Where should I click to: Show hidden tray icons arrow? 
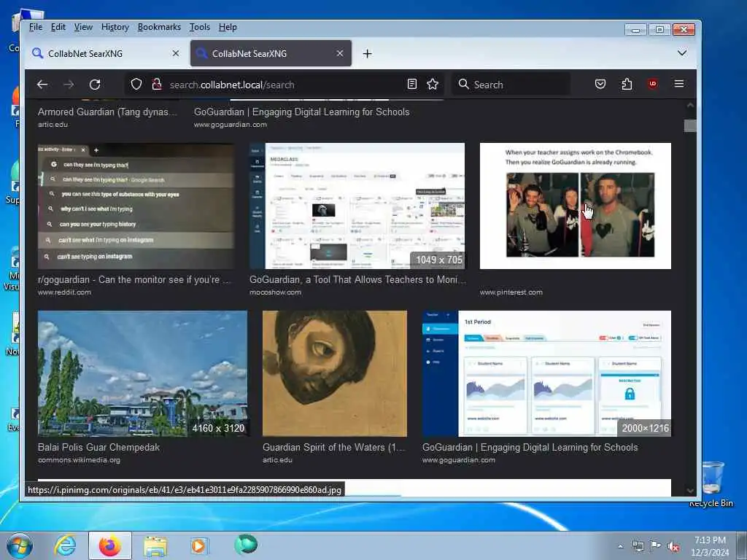point(620,546)
